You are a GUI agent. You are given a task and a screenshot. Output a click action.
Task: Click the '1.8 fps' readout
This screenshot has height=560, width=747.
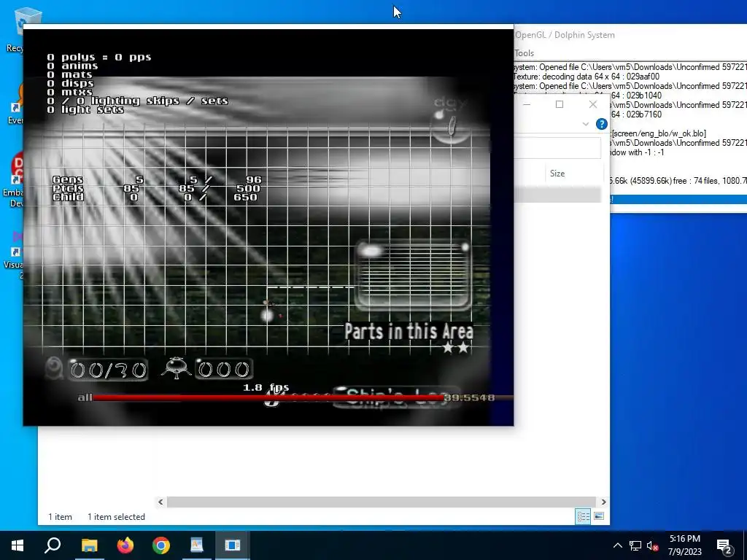tap(266, 387)
